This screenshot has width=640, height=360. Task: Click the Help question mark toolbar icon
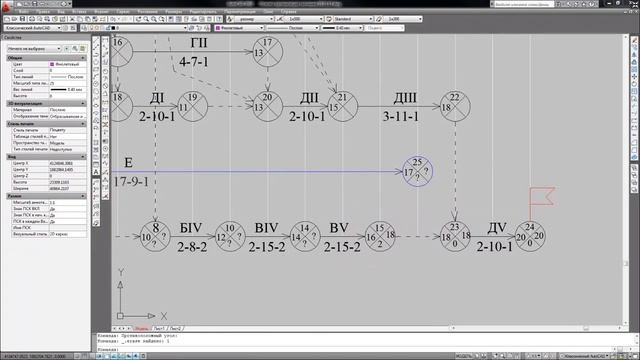219,19
